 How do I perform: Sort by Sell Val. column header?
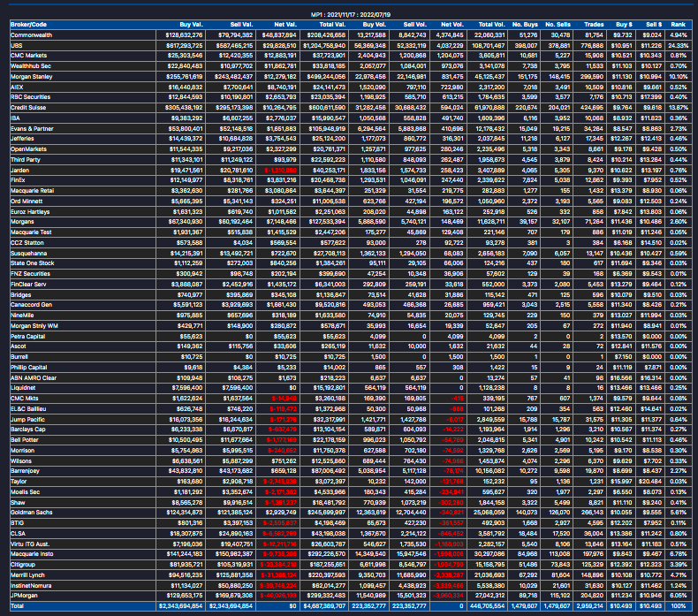(x=241, y=25)
